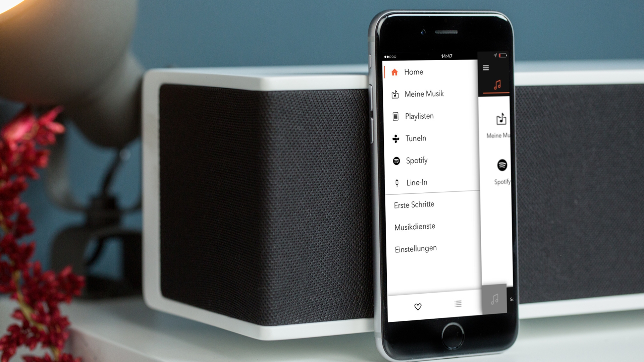Select the TuneIn radio icon
Viewport: 644px width, 362px height.
395,137
